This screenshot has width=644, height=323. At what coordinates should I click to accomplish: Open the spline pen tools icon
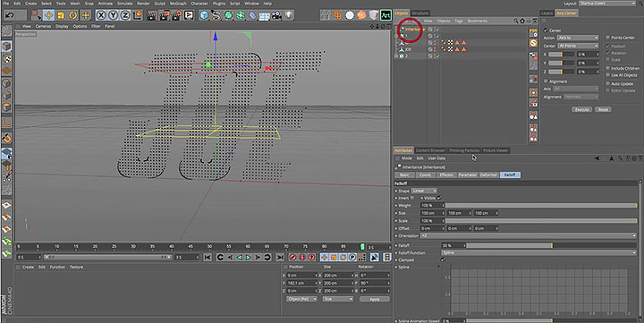coord(216,15)
